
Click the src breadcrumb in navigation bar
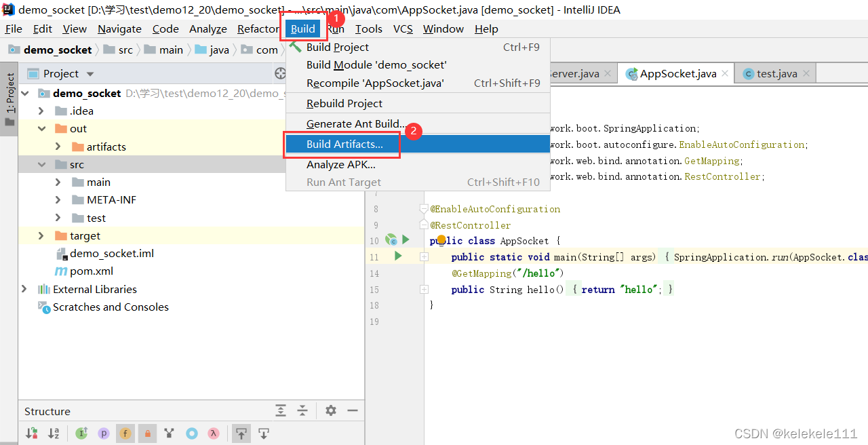click(x=119, y=50)
